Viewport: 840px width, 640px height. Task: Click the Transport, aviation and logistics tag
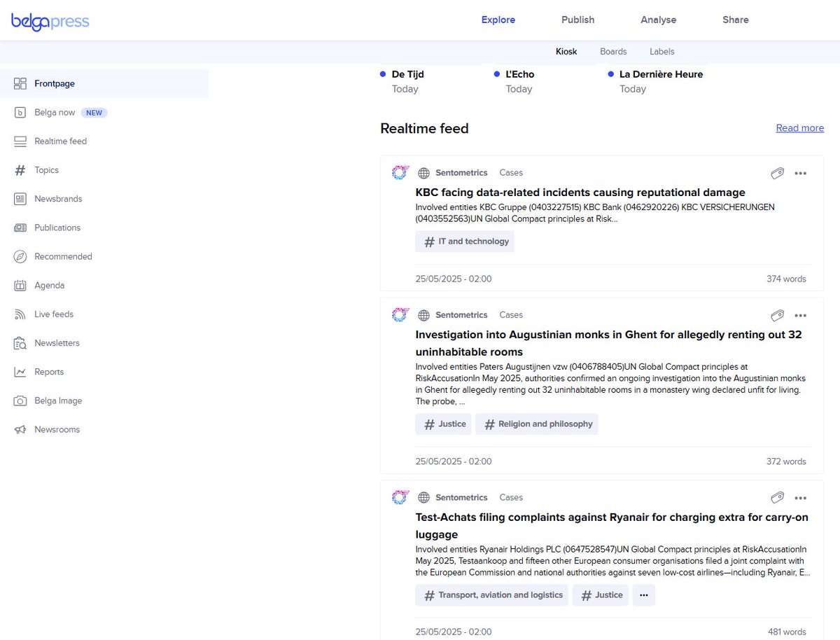pos(491,595)
